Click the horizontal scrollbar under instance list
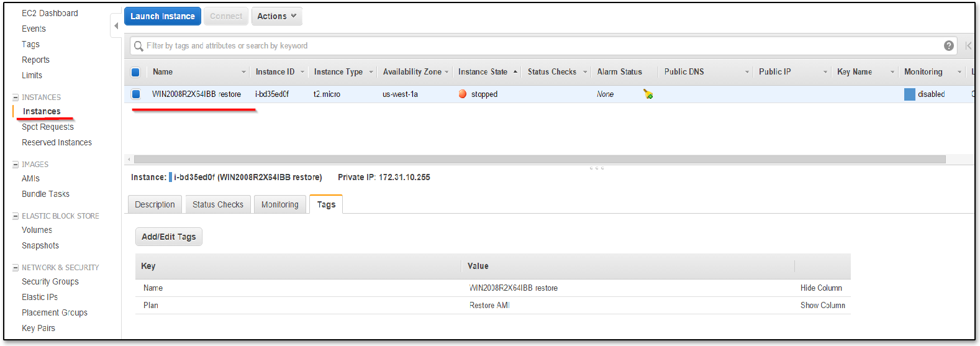The image size is (980, 346). pyautogui.click(x=539, y=159)
